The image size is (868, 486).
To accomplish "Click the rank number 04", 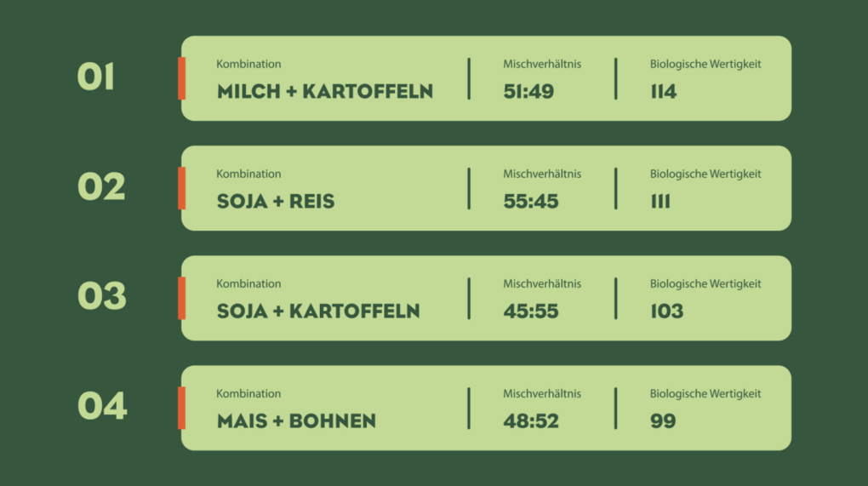I will (x=102, y=406).
